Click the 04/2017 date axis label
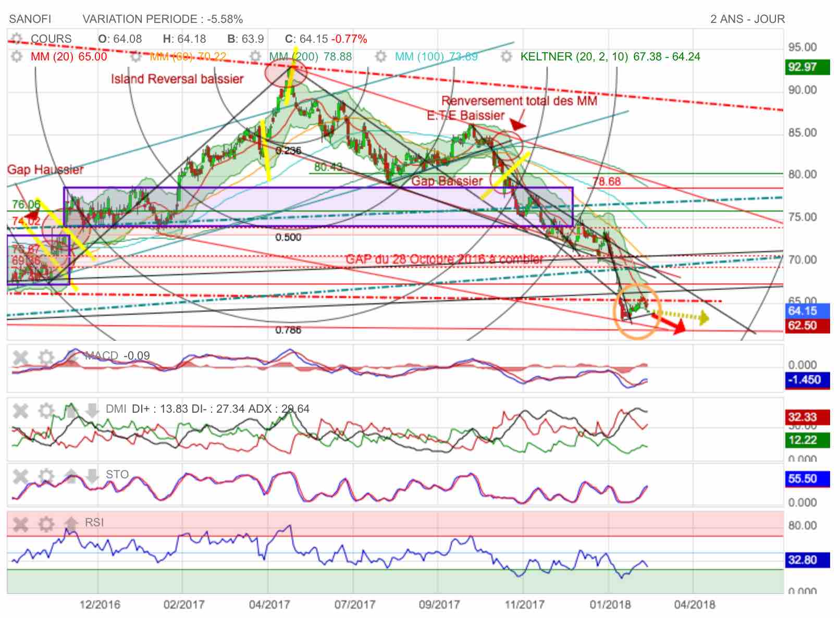This screenshot has width=840, height=618. [x=269, y=605]
